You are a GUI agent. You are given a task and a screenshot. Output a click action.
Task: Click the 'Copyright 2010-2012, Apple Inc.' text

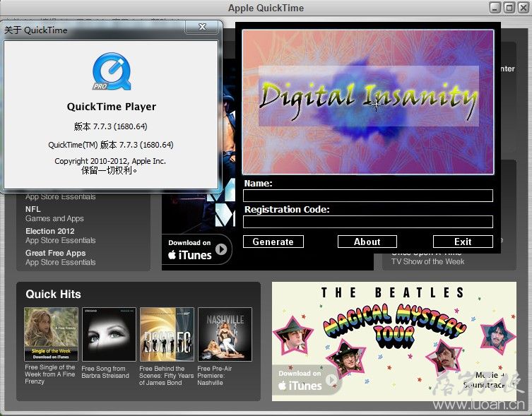pos(110,161)
